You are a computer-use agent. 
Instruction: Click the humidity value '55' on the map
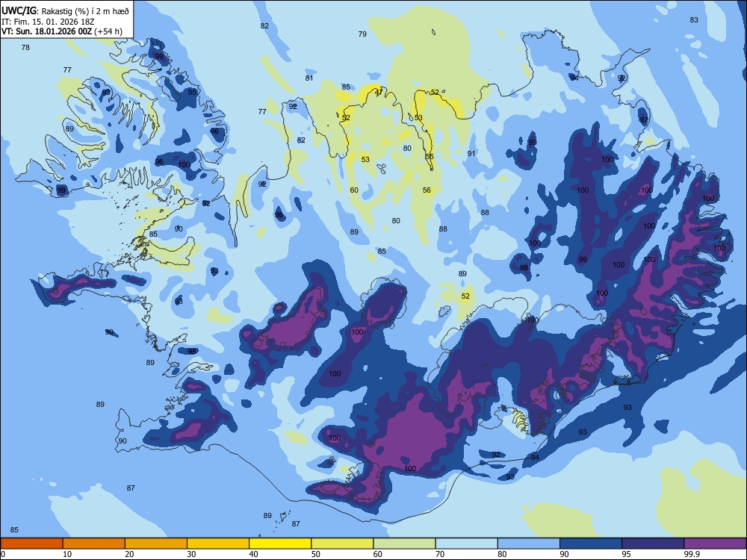pos(430,156)
